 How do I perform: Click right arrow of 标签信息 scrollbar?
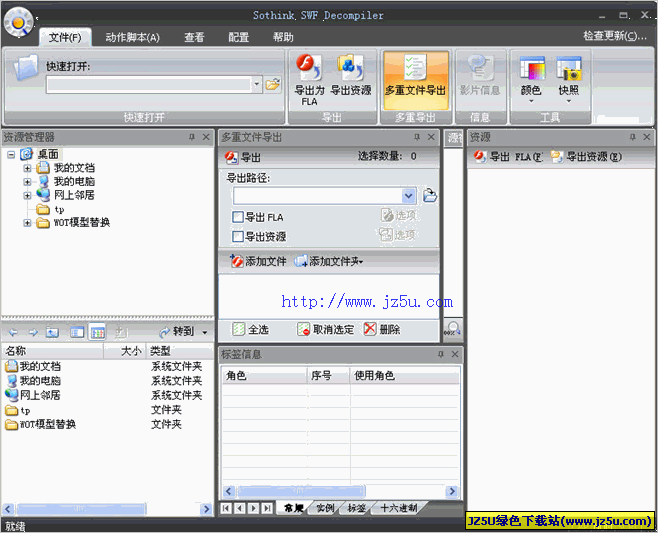coord(452,491)
